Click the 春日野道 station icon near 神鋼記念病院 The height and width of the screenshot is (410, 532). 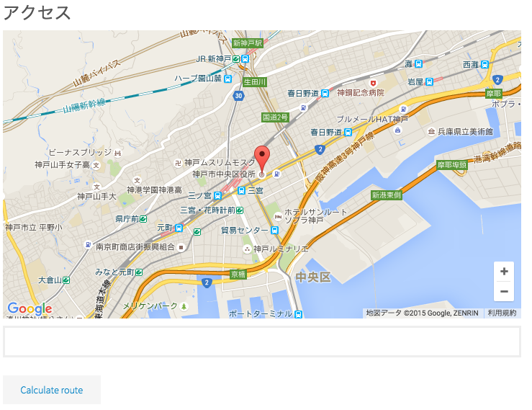point(325,93)
